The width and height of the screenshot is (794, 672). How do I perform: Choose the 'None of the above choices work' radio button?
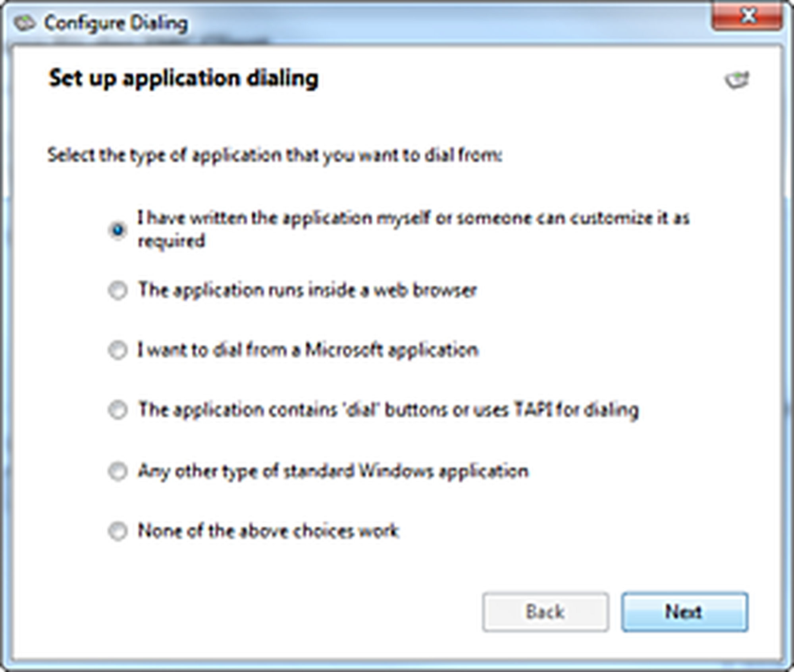[x=118, y=531]
